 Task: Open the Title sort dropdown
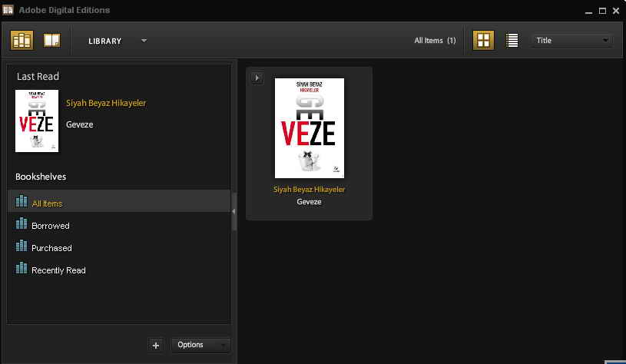click(x=571, y=40)
